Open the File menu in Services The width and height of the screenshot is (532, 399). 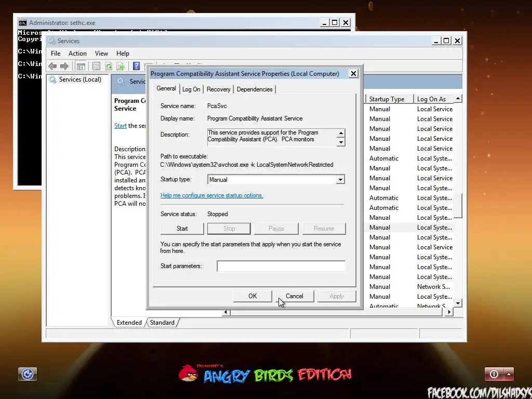(x=56, y=54)
